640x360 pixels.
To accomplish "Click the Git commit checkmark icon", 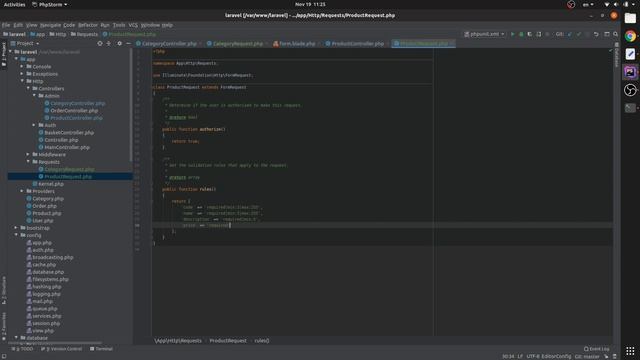I will coord(579,34).
